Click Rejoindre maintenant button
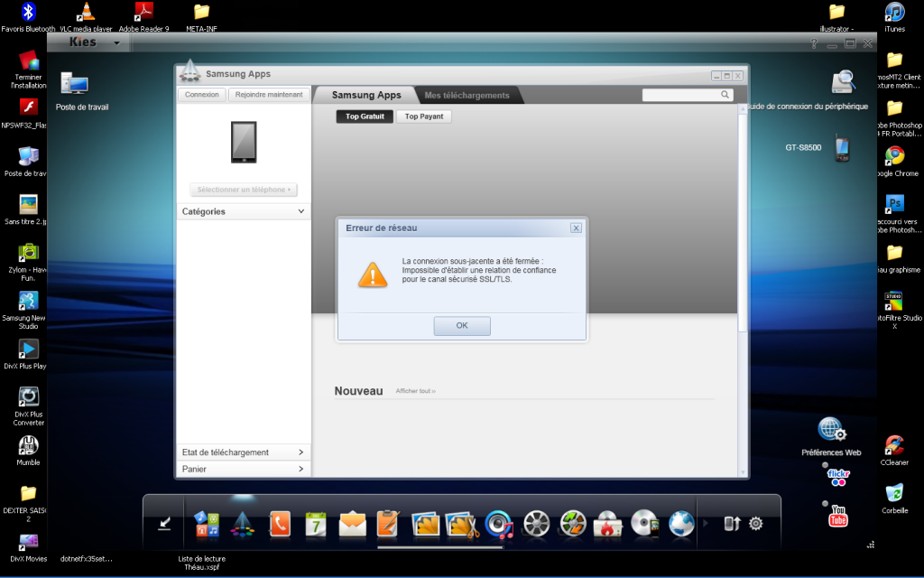 269,94
